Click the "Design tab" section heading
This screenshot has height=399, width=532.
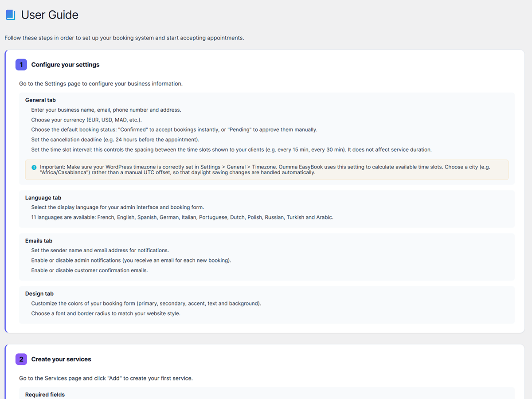tap(40, 293)
